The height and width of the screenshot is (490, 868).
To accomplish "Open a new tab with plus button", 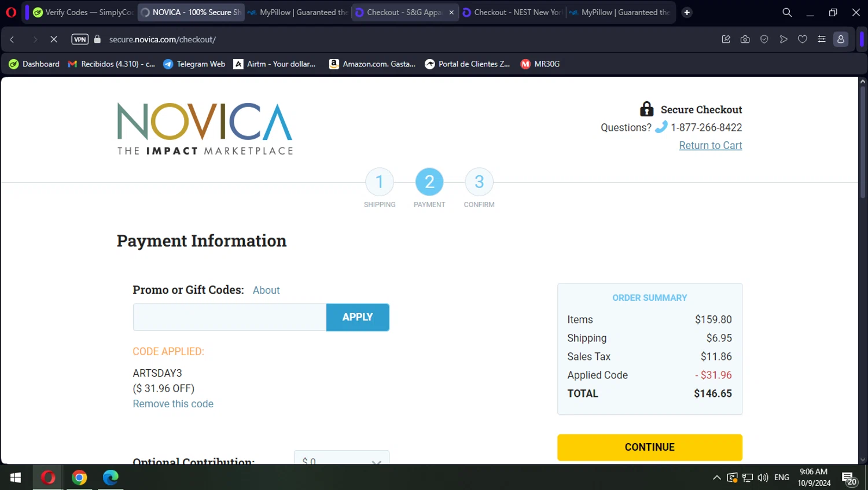I will [x=687, y=12].
